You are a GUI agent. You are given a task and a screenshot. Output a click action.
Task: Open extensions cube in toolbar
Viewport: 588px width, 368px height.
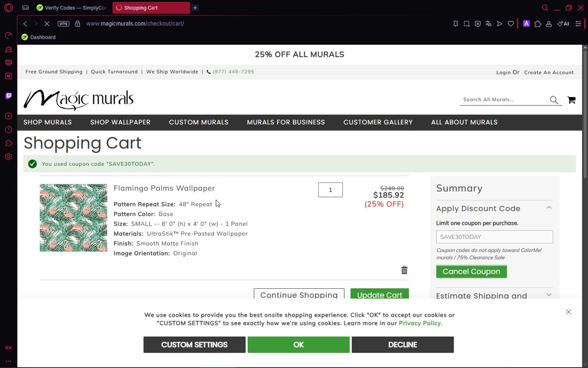coord(538,24)
